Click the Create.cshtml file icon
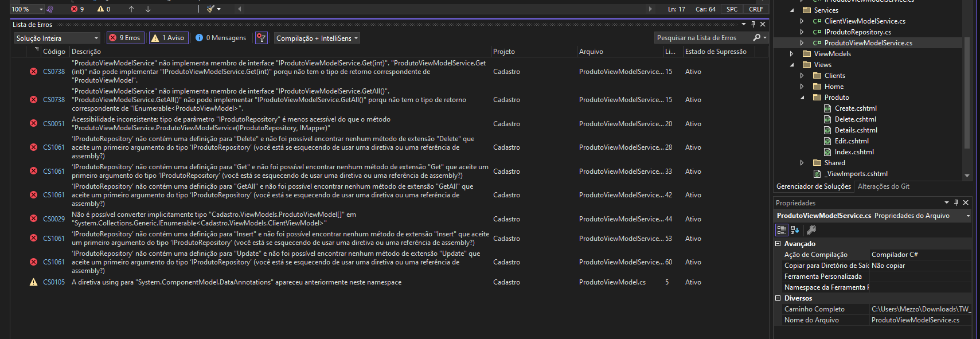Screen dimensions: 980x339 [827, 108]
